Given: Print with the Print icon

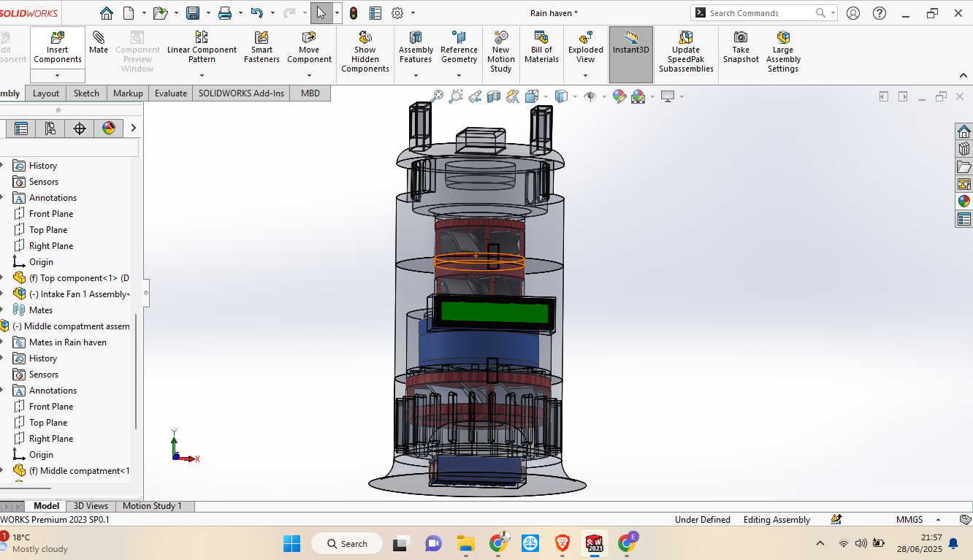Looking at the screenshot, I should [225, 13].
